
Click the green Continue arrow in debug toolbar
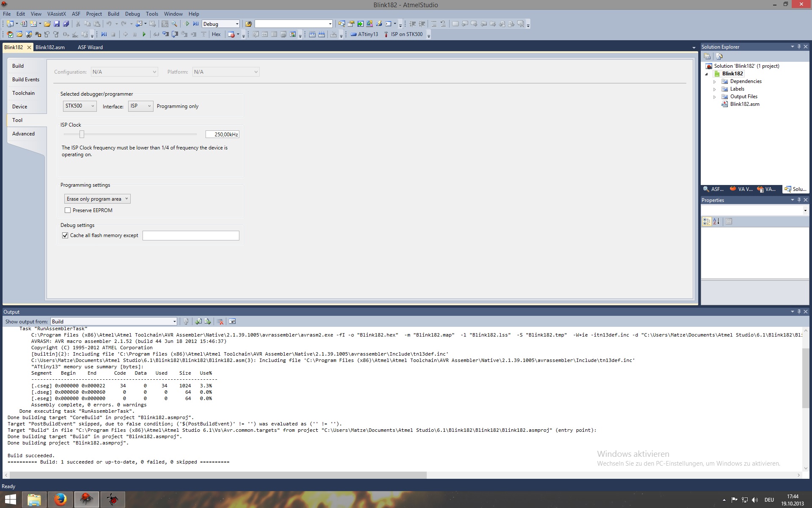[144, 34]
